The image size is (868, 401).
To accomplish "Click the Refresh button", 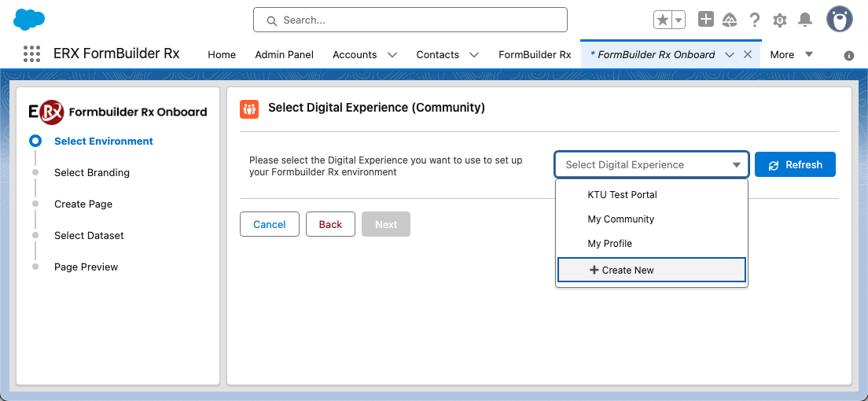I will pos(795,164).
